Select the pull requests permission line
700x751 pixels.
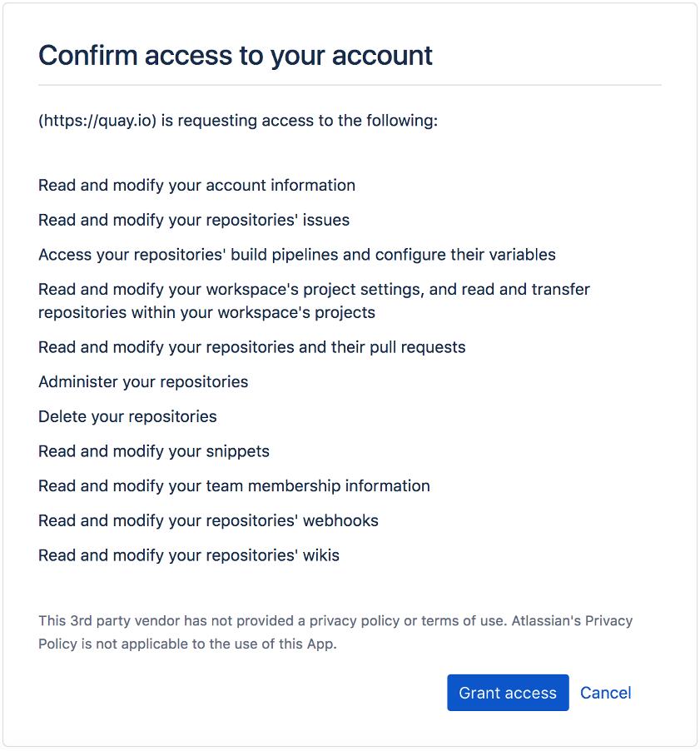click(252, 346)
